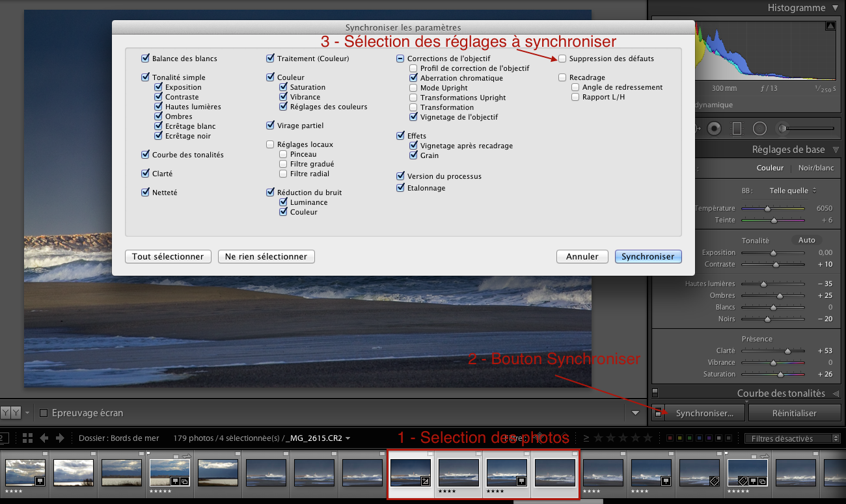Image resolution: width=846 pixels, height=504 pixels.
Task: Toggle the highlight clipping indicator on the histogram
Action: [830, 25]
